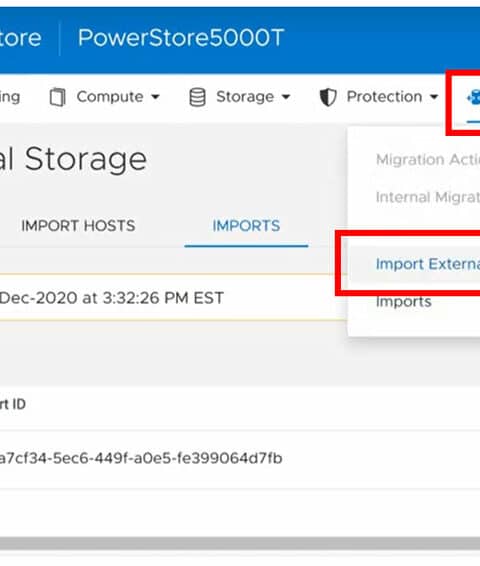The height and width of the screenshot is (566, 480).
Task: Click the PowerStore5000T cluster name
Action: point(181,38)
